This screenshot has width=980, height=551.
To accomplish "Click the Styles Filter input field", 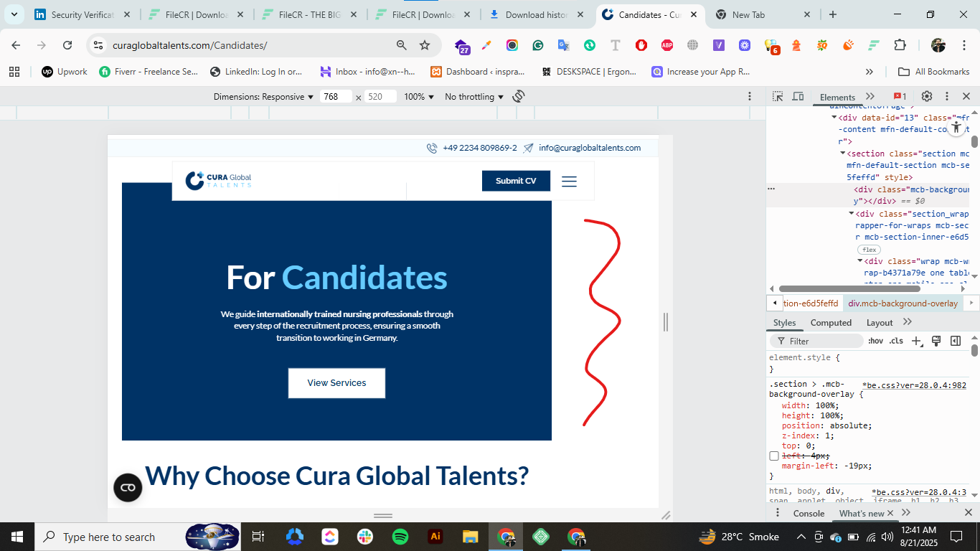I will click(x=816, y=341).
